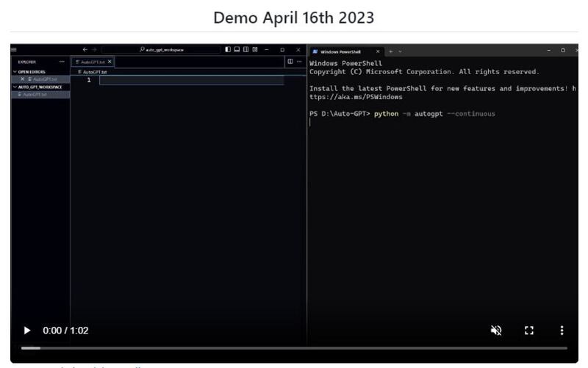Click into the first editor line

click(191, 80)
